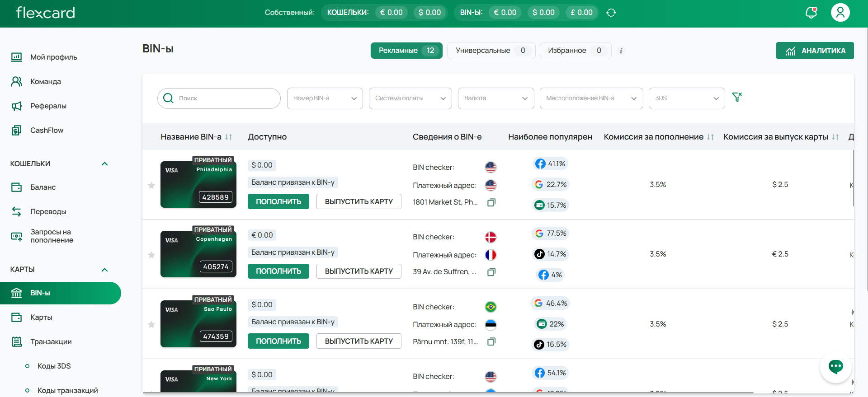This screenshot has height=397, width=868.
Task: Open Коды 3DS submenu item
Action: [54, 366]
